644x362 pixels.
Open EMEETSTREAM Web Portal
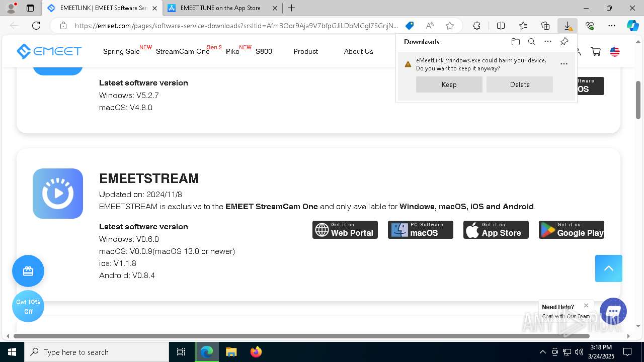point(345,230)
